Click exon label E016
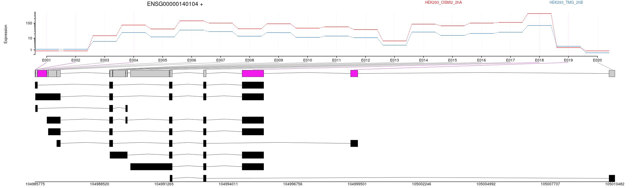The height and width of the screenshot is (188, 644). pos(481,60)
